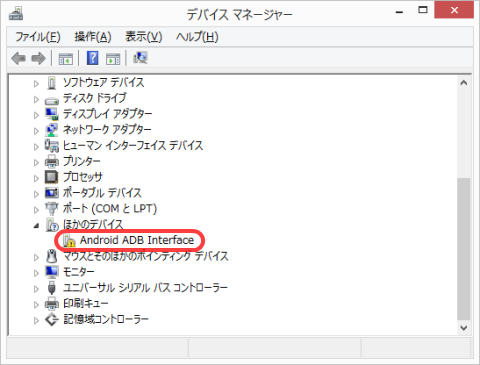This screenshot has height=365, width=480.
Task: Click ヒューマン インターフェイス デバイス icon
Action: pyautogui.click(x=52, y=146)
